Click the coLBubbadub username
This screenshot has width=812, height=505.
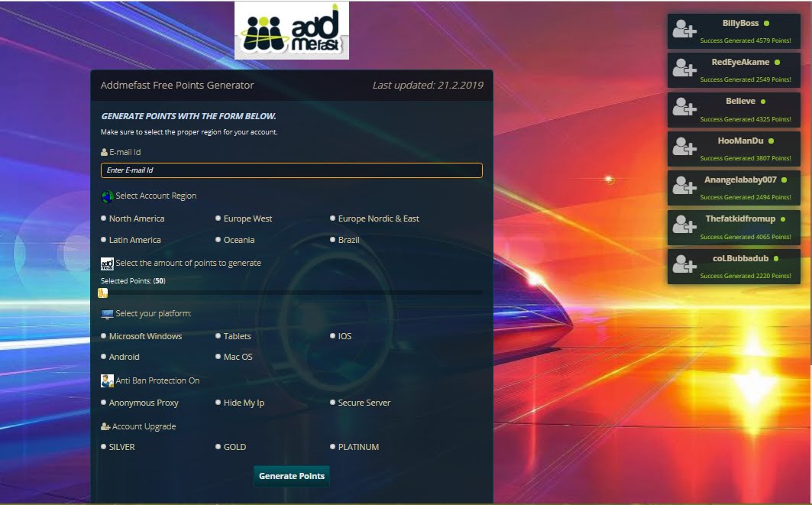[740, 258]
